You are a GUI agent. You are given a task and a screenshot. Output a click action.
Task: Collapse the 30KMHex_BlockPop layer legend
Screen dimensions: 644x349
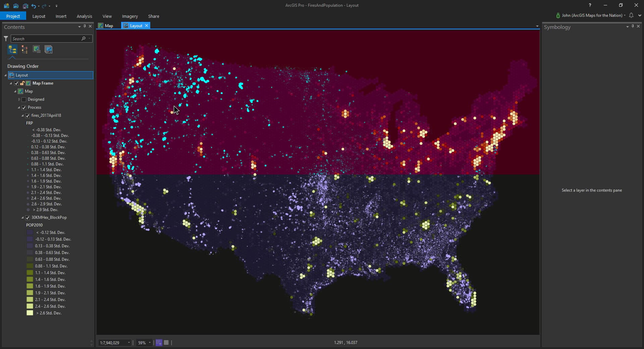[22, 217]
